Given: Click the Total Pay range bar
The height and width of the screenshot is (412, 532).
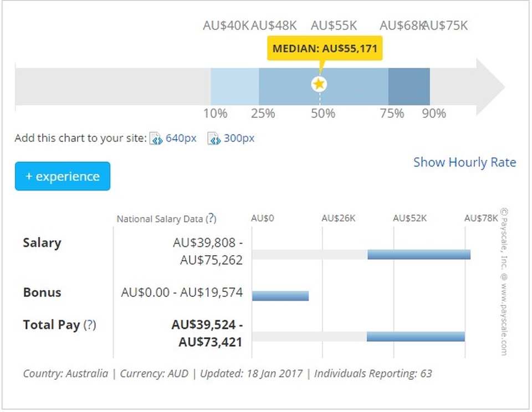Looking at the screenshot, I should tap(415, 337).
